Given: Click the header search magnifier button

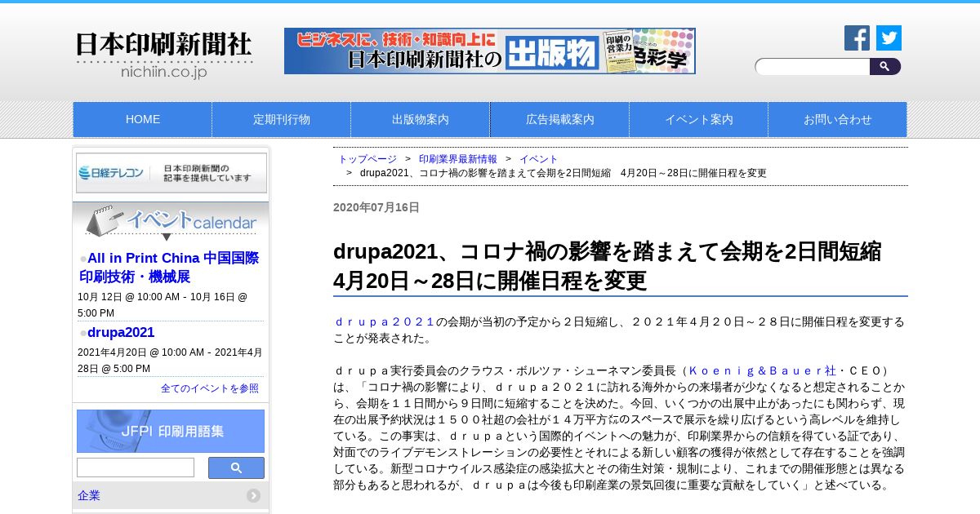Looking at the screenshot, I should 885,67.
